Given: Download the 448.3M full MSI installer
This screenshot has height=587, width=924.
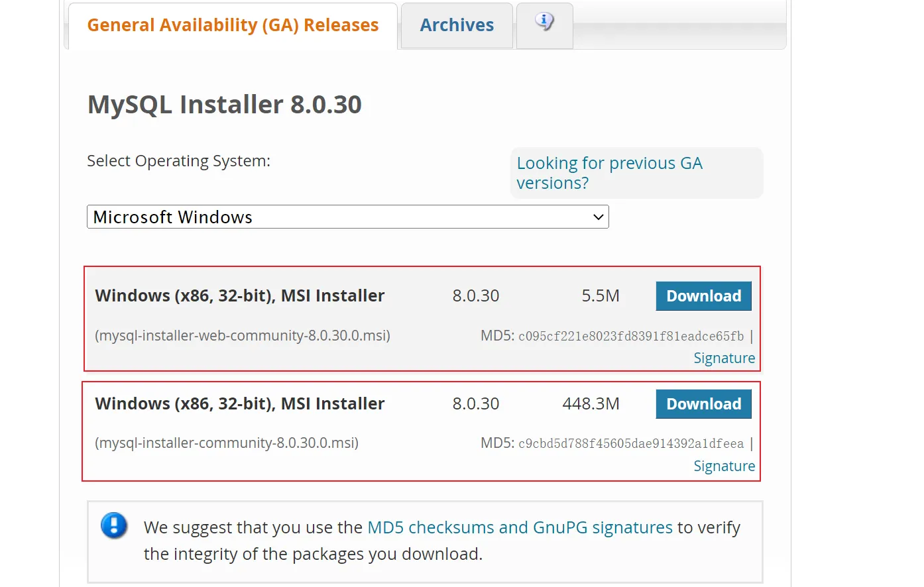Looking at the screenshot, I should pos(703,404).
